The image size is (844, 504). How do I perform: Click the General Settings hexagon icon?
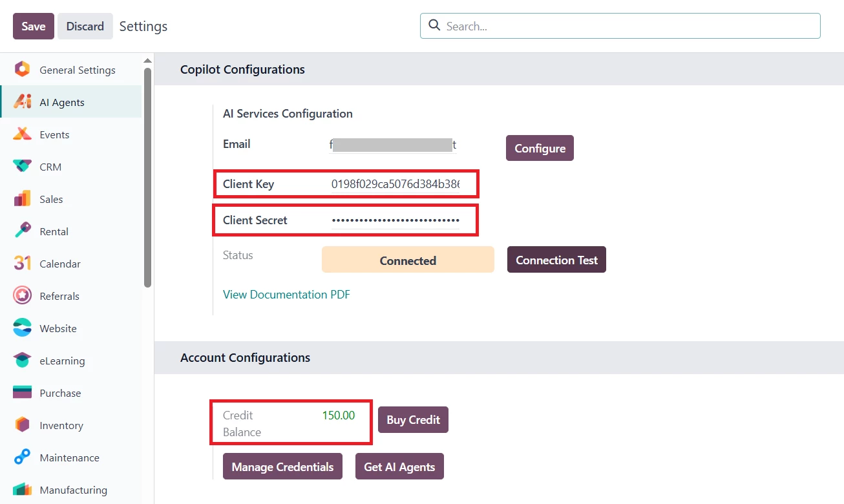click(22, 70)
